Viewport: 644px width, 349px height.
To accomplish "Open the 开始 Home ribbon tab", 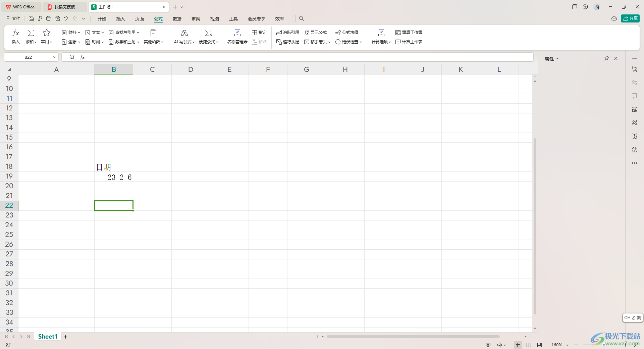I will click(102, 19).
